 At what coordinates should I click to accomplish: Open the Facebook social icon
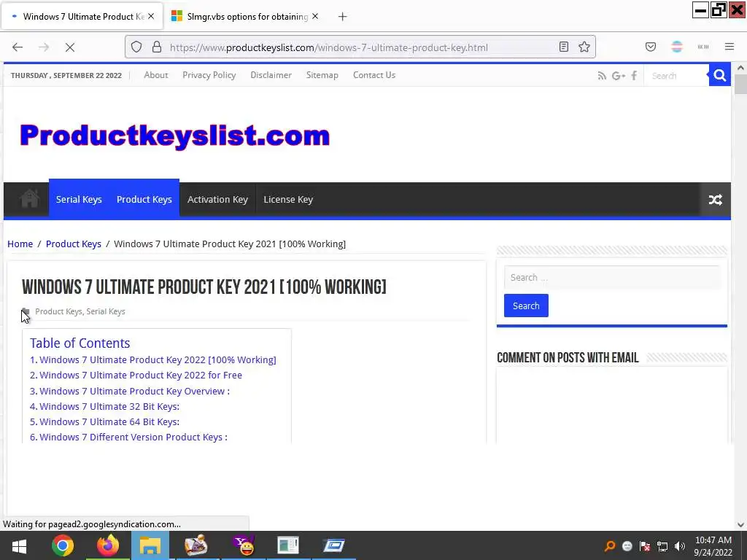click(x=634, y=75)
